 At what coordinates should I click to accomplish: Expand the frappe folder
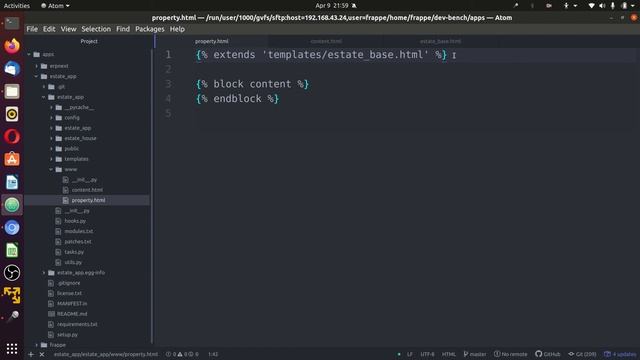pos(37,345)
